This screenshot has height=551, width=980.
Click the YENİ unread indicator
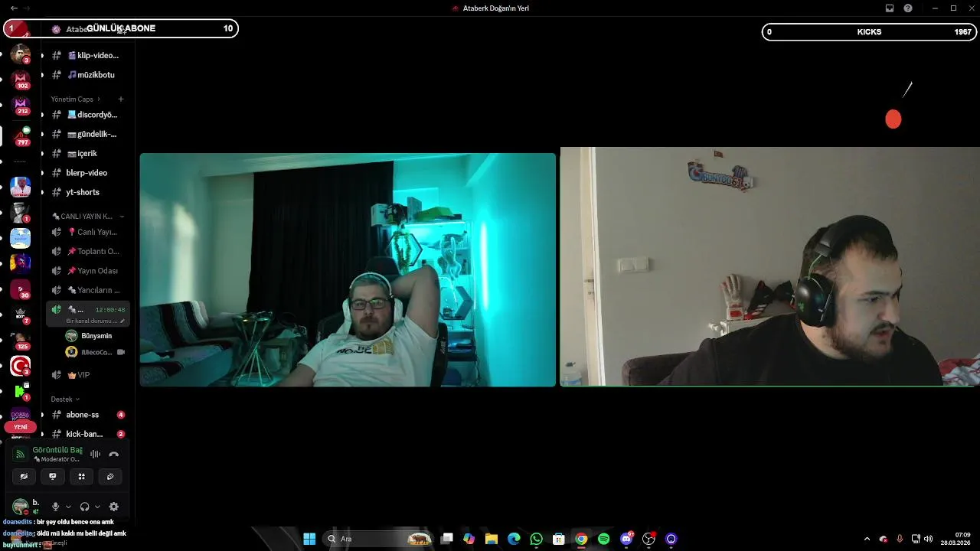click(x=21, y=427)
